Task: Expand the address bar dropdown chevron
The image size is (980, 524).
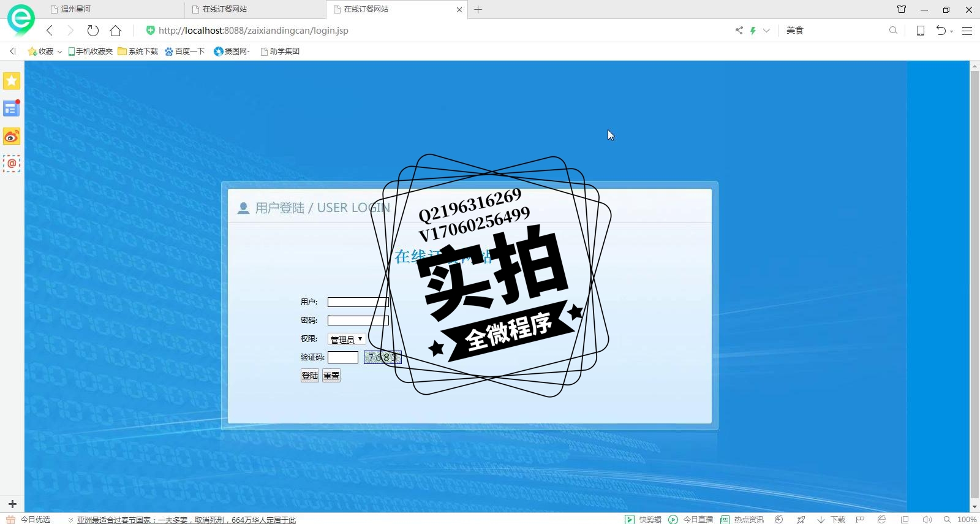Action: point(766,30)
